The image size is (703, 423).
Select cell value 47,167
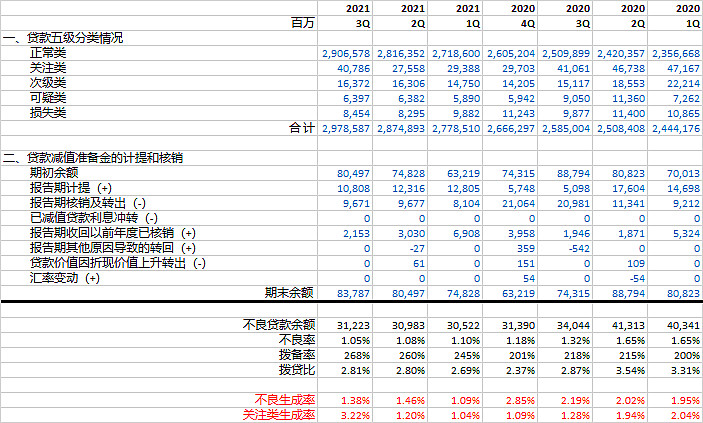[684, 69]
